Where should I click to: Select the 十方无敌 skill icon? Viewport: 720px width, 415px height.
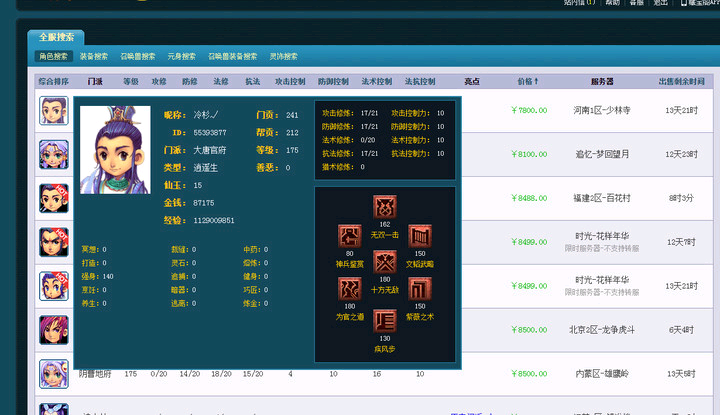coord(384,262)
